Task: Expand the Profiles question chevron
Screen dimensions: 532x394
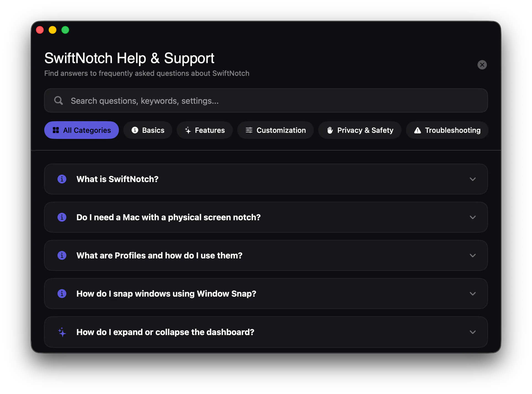Action: (473, 255)
